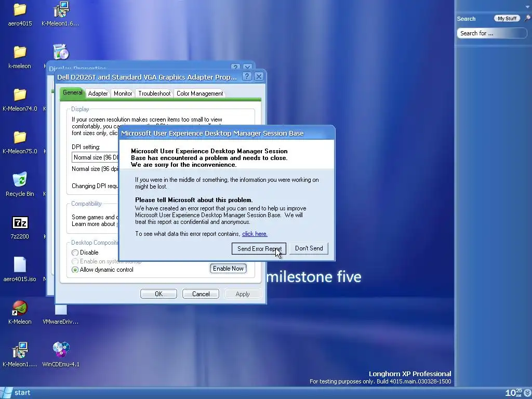Click the My Stuff search scope button
532x399 pixels.
click(x=507, y=18)
